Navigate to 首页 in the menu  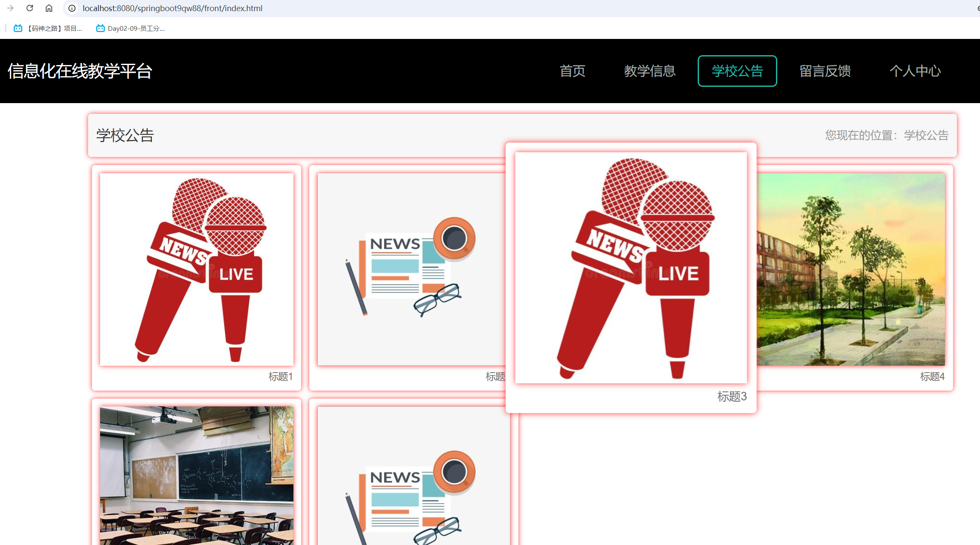[572, 71]
